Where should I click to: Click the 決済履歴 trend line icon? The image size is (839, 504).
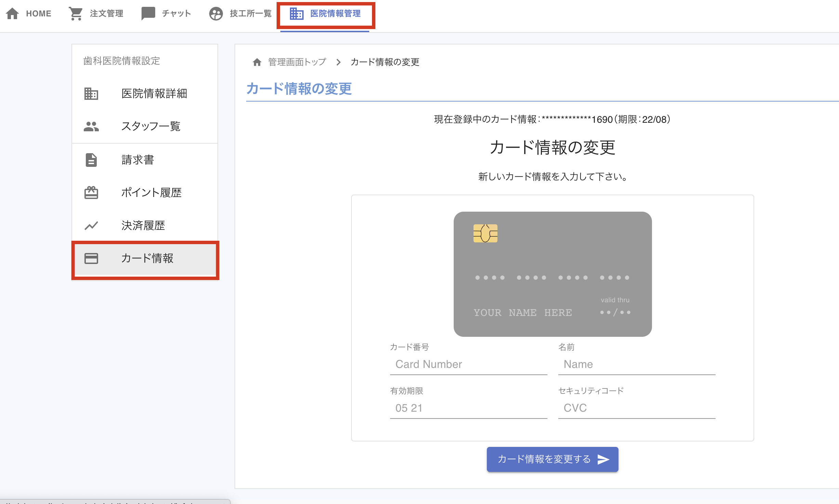[x=91, y=226]
